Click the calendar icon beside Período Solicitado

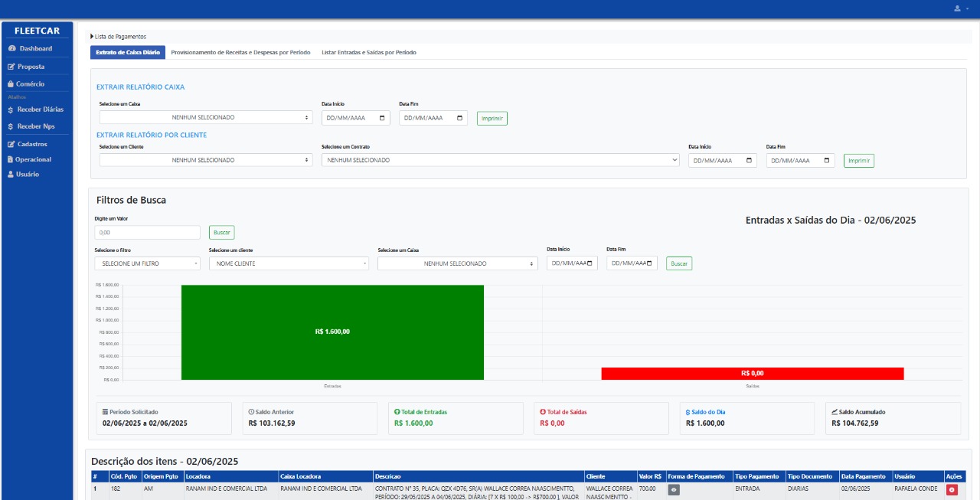pos(106,412)
